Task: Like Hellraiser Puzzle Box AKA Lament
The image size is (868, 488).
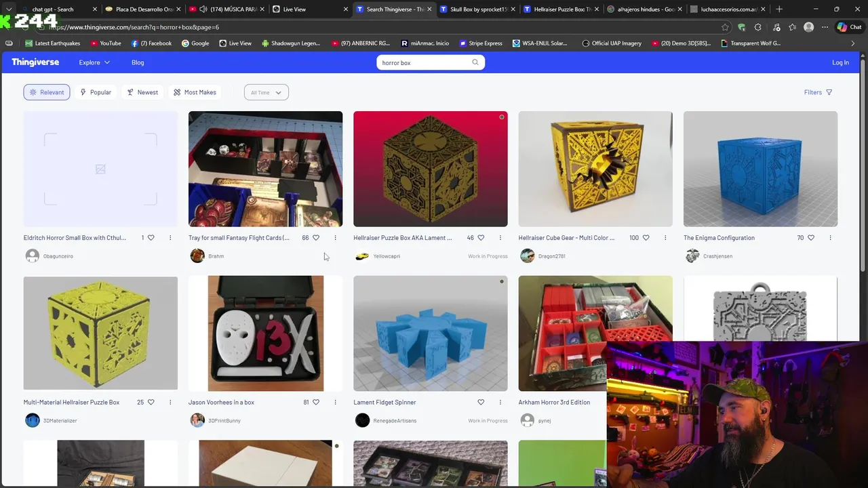Action: coord(481,238)
